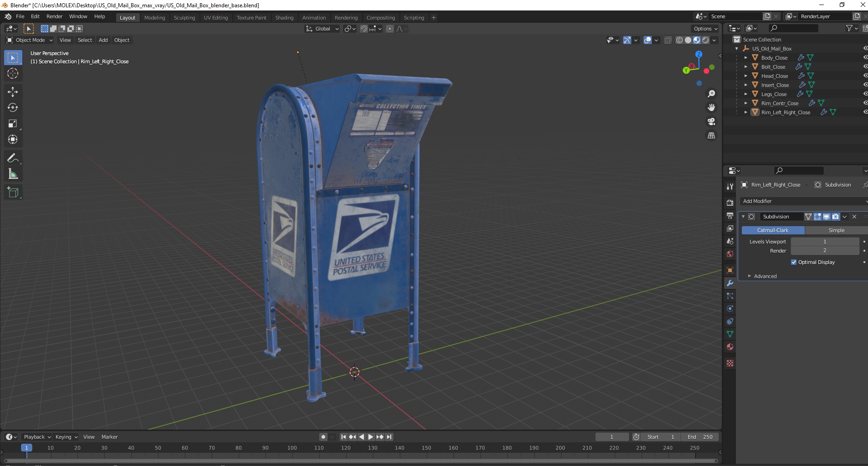Viewport: 868px width, 466px height.
Task: Hide Head_Close in viewport
Action: point(865,76)
